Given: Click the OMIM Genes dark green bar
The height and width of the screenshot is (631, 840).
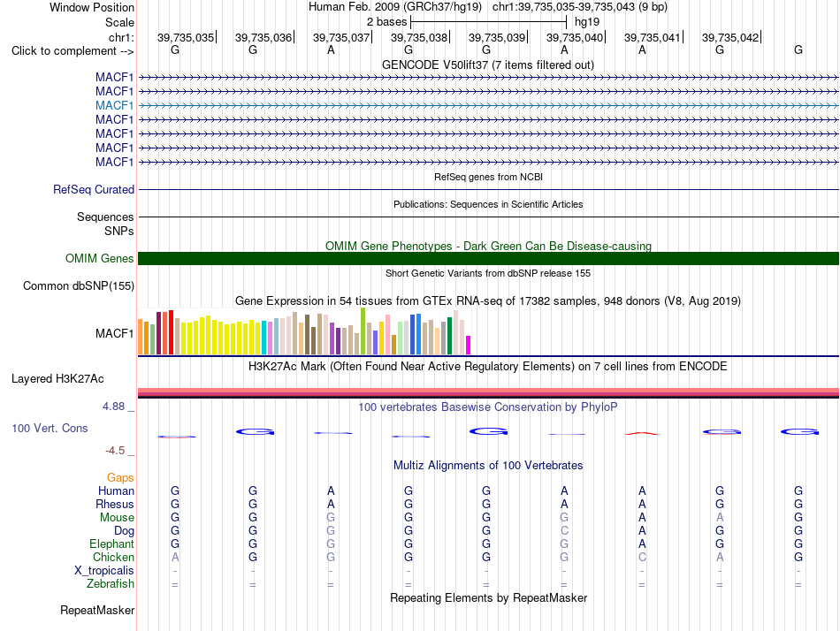Looking at the screenshot, I should click(488, 258).
